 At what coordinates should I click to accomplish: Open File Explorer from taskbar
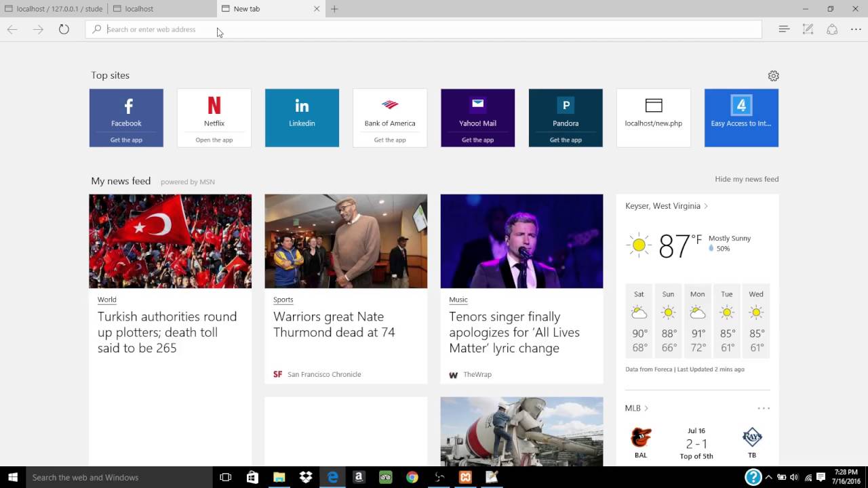pyautogui.click(x=279, y=477)
